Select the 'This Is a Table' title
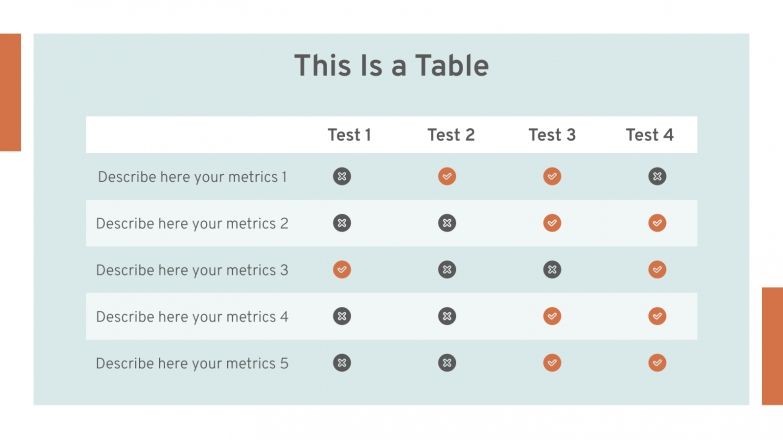 pyautogui.click(x=391, y=66)
